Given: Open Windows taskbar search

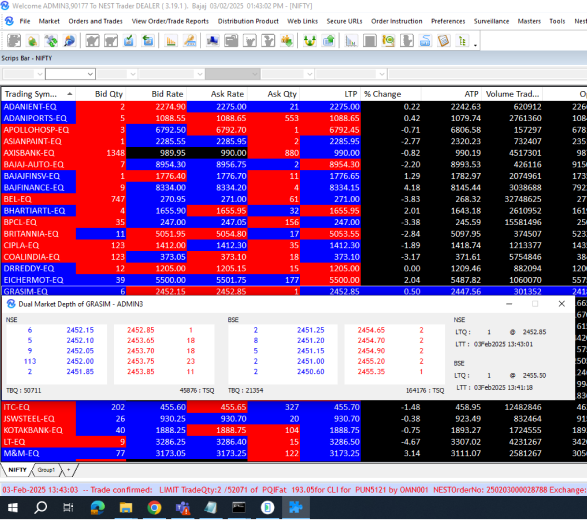Looking at the screenshot, I should 40,508.
